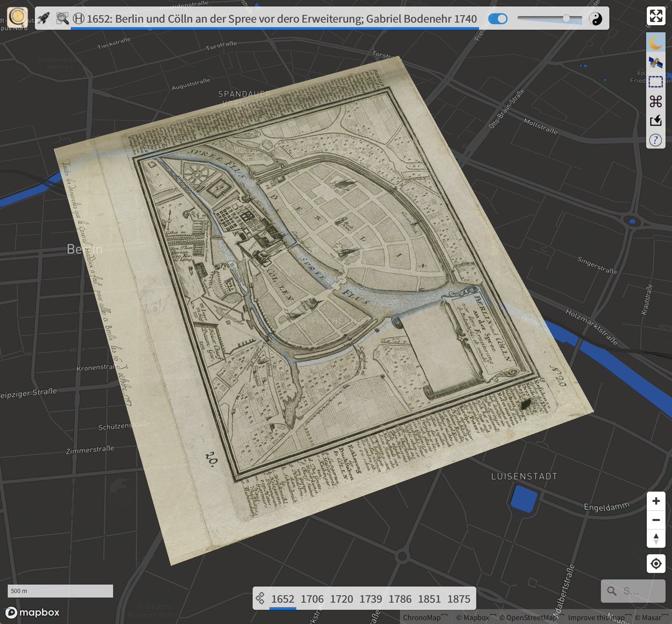Click the ChronoMap logo icon
Image resolution: width=672 pixels, height=624 pixels.
pos(17,16)
